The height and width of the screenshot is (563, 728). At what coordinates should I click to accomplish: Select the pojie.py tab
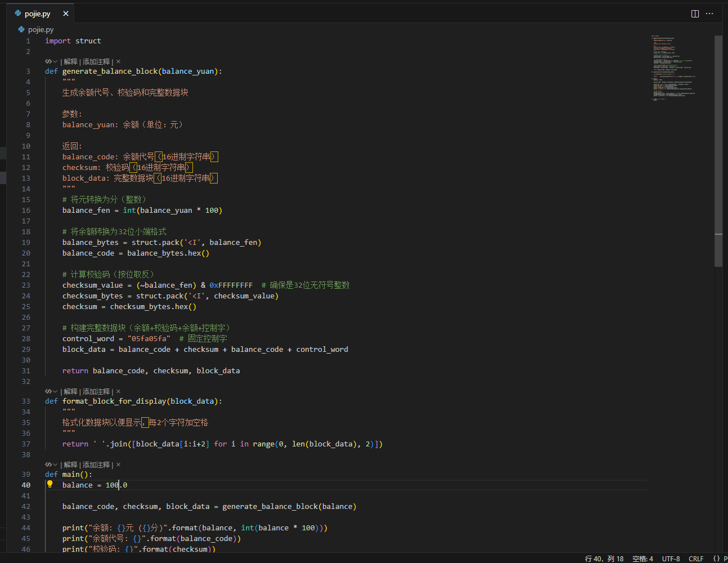click(x=37, y=14)
